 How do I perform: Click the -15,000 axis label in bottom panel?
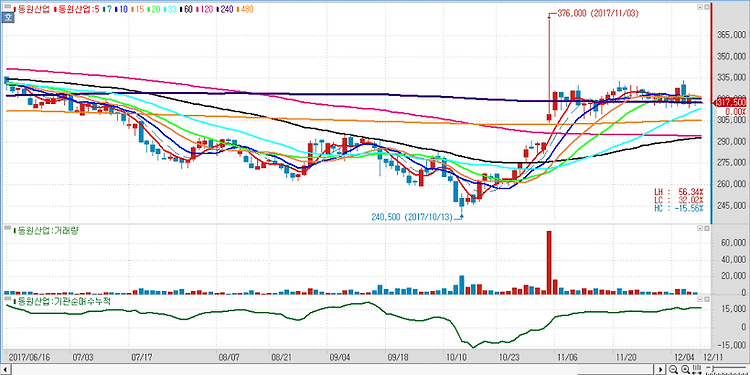(x=732, y=345)
